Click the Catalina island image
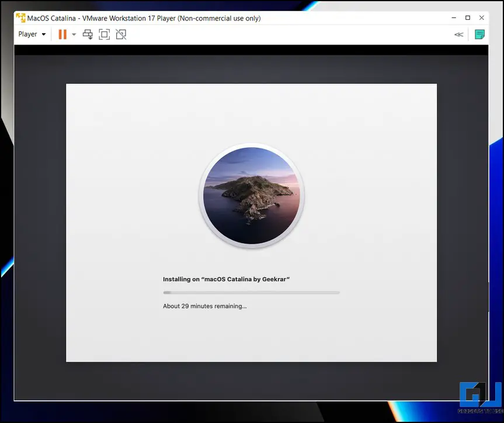The image size is (504, 423). pyautogui.click(x=251, y=195)
